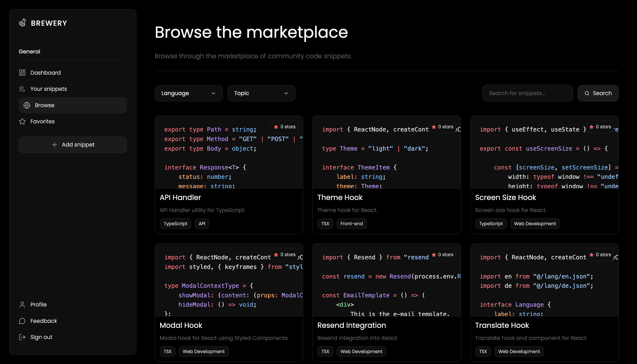Open the Topic filter dropdown

click(x=261, y=93)
